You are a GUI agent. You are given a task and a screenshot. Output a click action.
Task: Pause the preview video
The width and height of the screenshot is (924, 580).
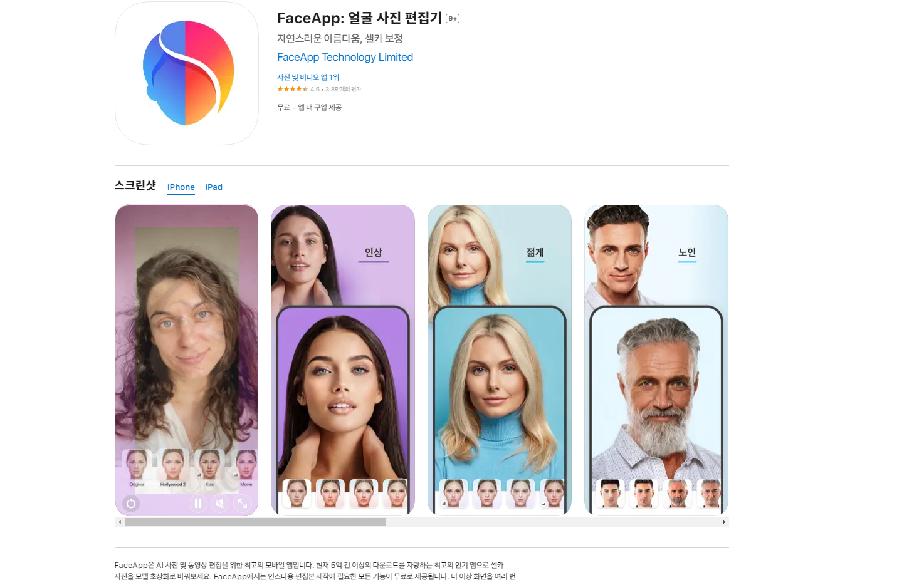point(198,504)
